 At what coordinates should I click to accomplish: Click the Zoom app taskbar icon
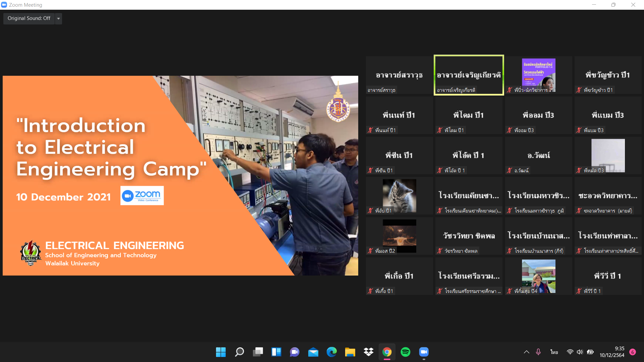click(424, 352)
